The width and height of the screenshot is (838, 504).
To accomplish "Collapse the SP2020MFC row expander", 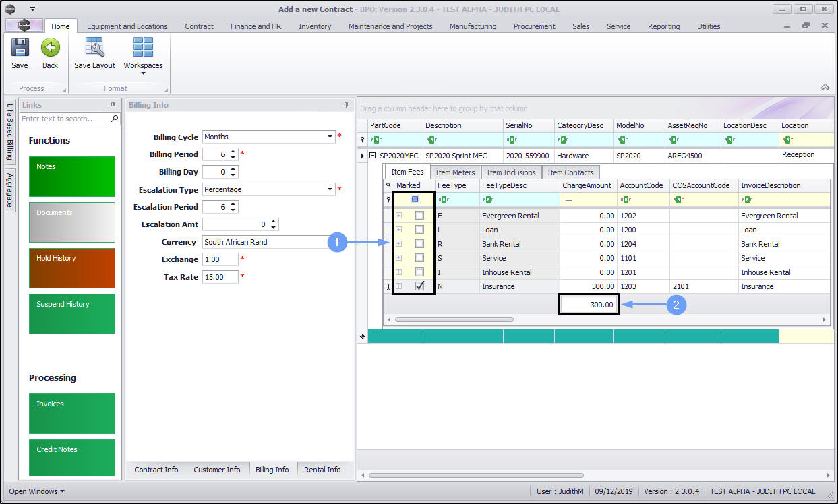I will (x=372, y=156).
